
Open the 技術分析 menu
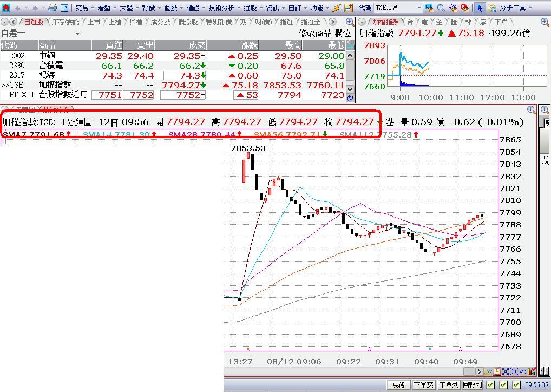point(221,8)
